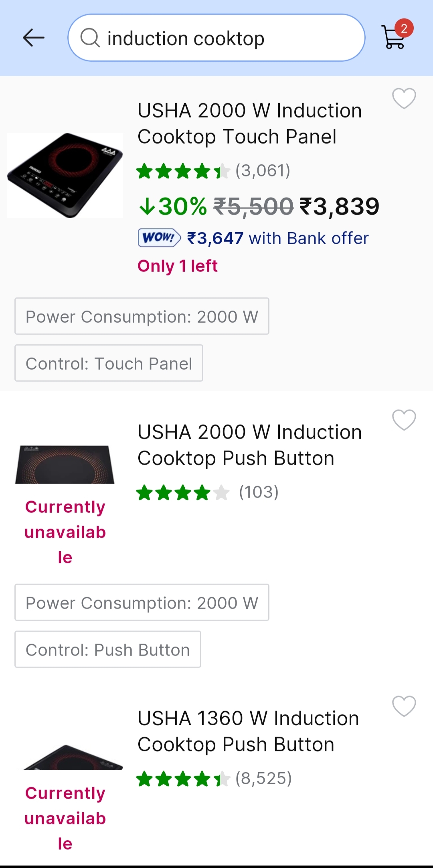The image size is (433, 868).
Task: Tap the back arrow icon
Action: coord(34,38)
